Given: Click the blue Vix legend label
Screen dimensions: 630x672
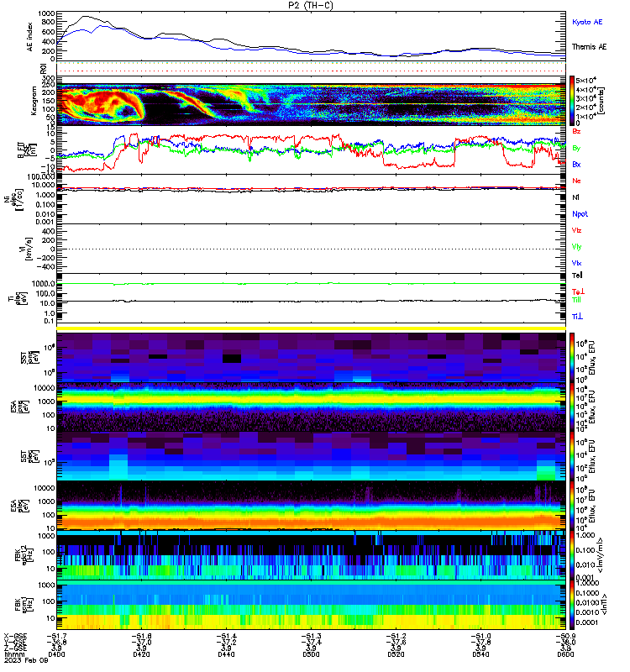Looking at the screenshot, I should (x=576, y=263).
